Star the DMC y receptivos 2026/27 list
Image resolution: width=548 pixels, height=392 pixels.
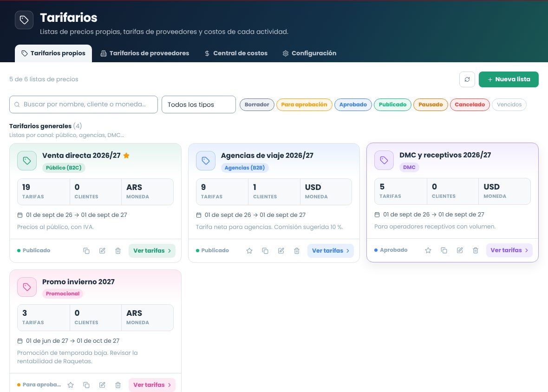tap(428, 250)
